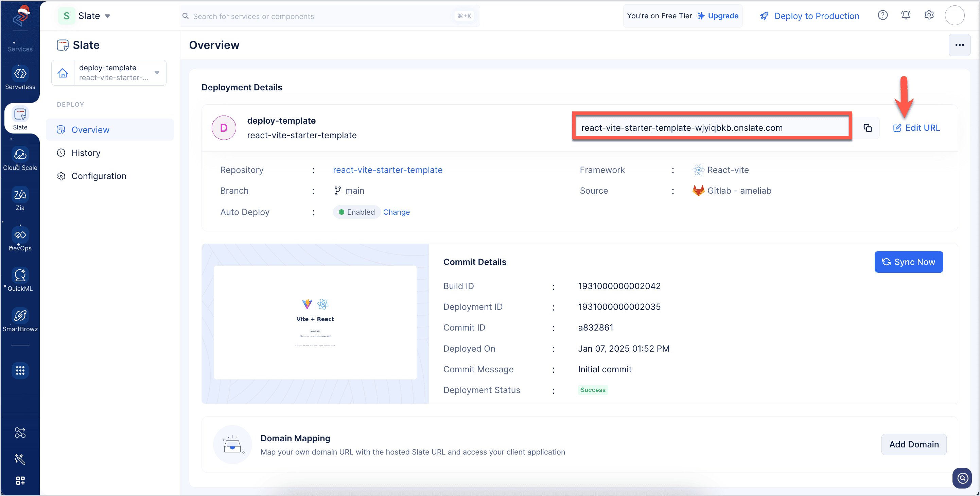Copy the deployment URL to clipboard
Viewport: 980px width, 496px height.
[868, 128]
